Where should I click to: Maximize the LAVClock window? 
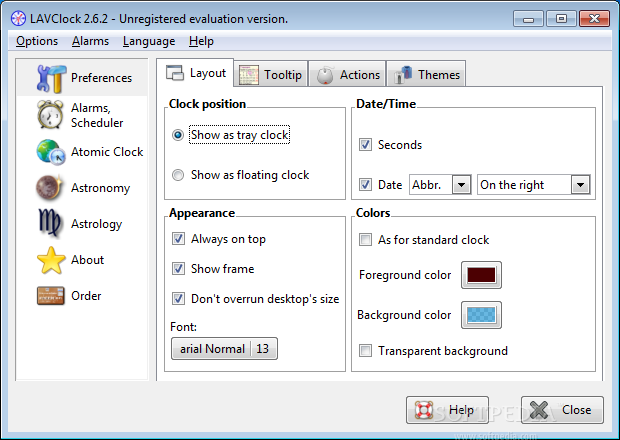(x=561, y=19)
